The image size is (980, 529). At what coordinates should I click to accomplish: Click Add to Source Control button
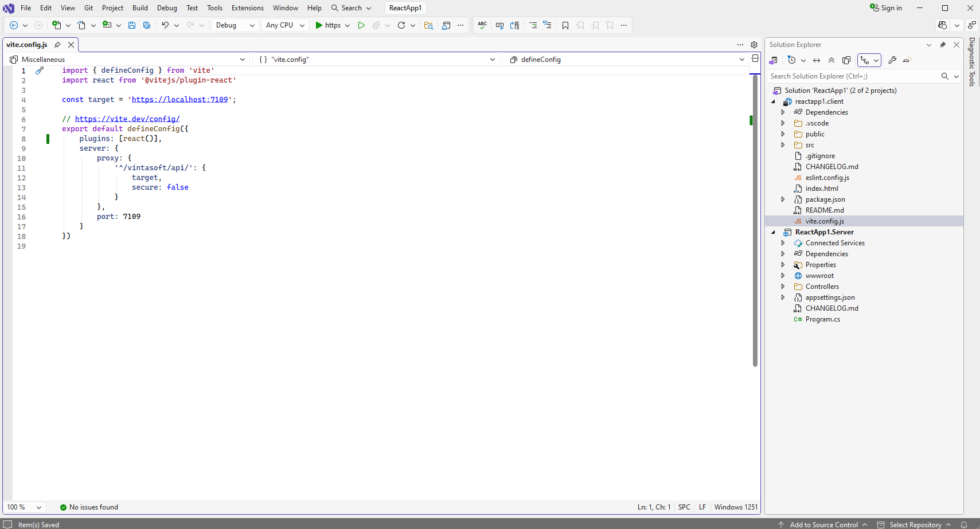[x=823, y=524]
